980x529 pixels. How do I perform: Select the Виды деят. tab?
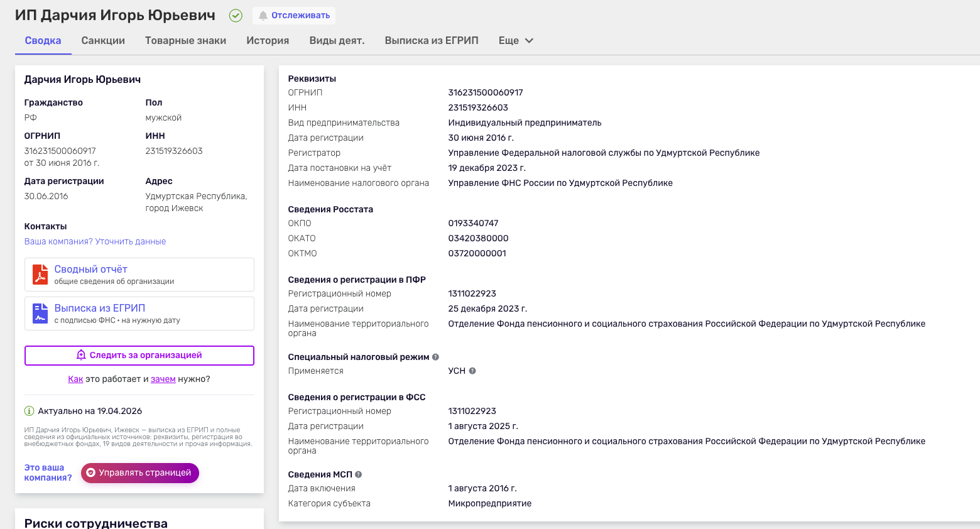pyautogui.click(x=337, y=40)
